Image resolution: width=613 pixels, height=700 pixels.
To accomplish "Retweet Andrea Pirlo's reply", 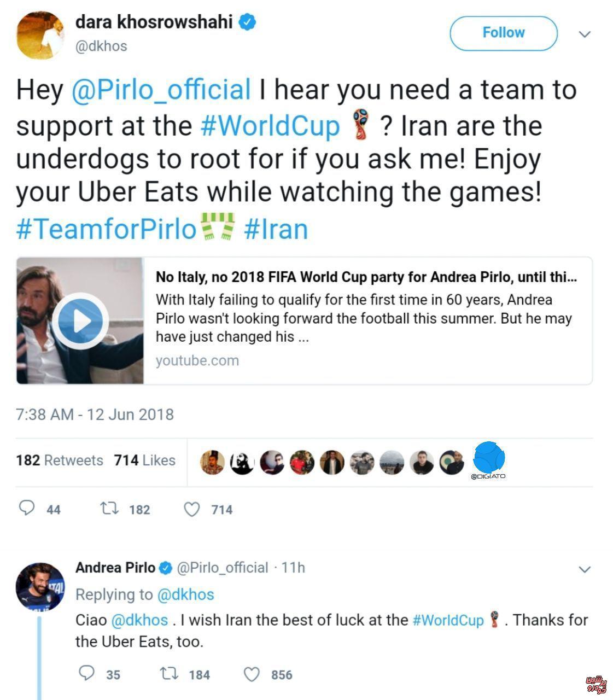I will 169,674.
